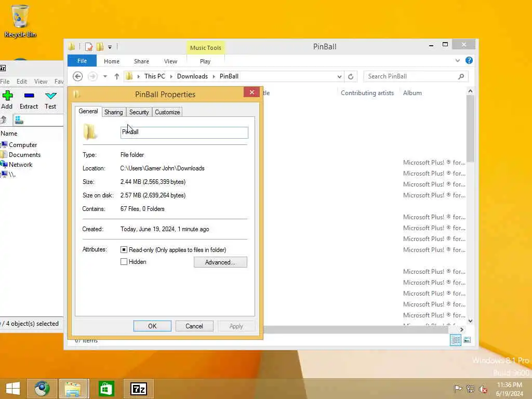The height and width of the screenshot is (399, 532).
Task: Open the Home ribbon tab
Action: pos(112,61)
